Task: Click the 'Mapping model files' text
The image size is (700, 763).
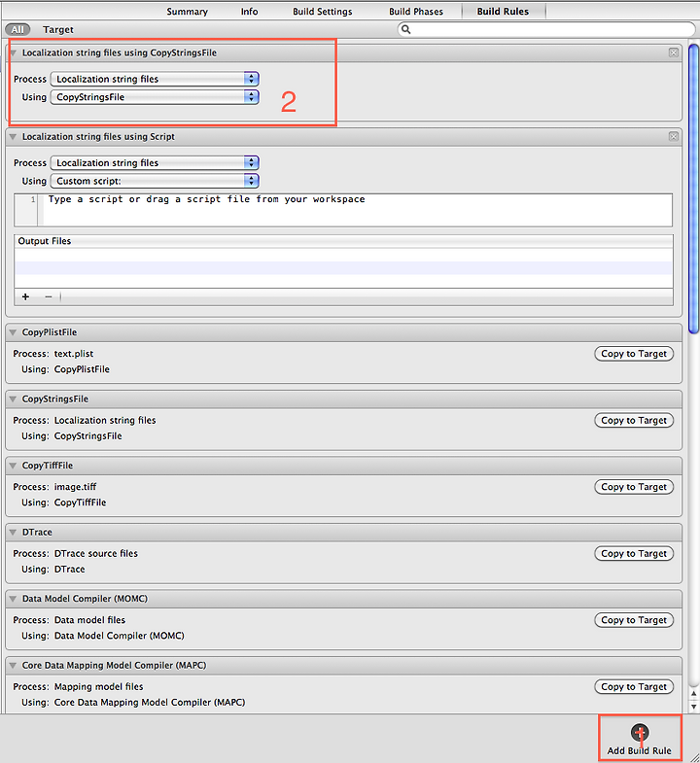Action: click(x=98, y=687)
